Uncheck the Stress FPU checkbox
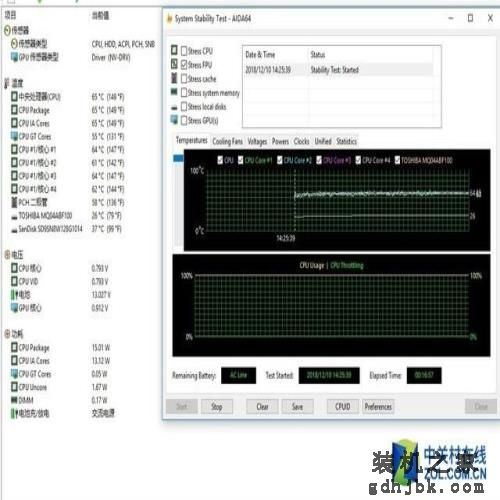Screen dimensions: 500x500 coord(184,65)
